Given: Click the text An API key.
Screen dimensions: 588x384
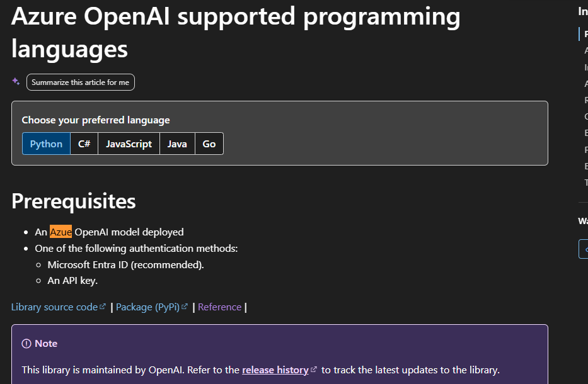Looking at the screenshot, I should tap(72, 281).
